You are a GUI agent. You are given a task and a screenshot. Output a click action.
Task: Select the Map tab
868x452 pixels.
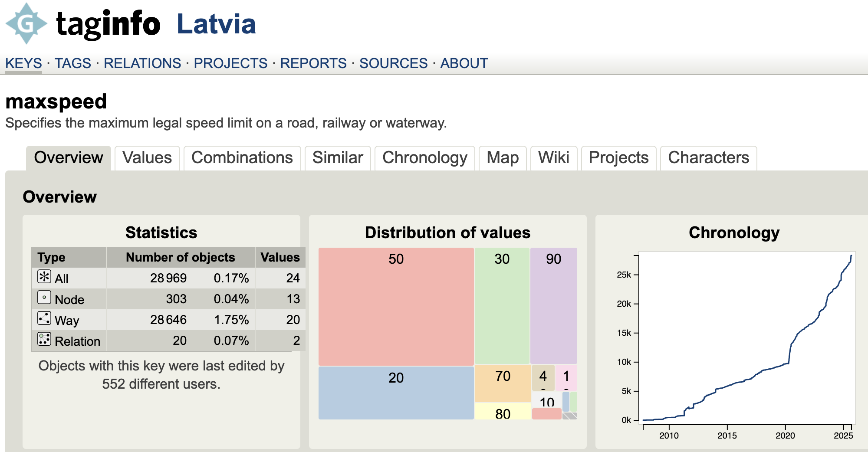click(503, 158)
